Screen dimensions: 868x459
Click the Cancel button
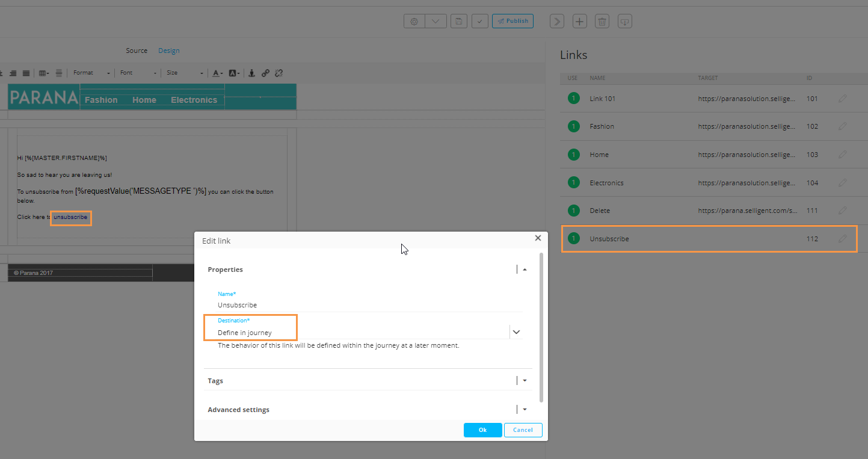point(523,430)
